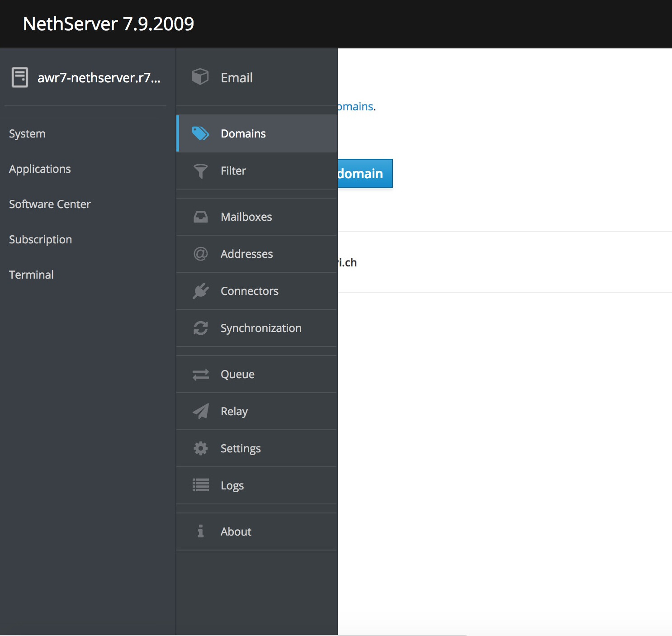672x636 pixels.
Task: Click the Mailboxes inbox tray icon
Action: point(200,217)
